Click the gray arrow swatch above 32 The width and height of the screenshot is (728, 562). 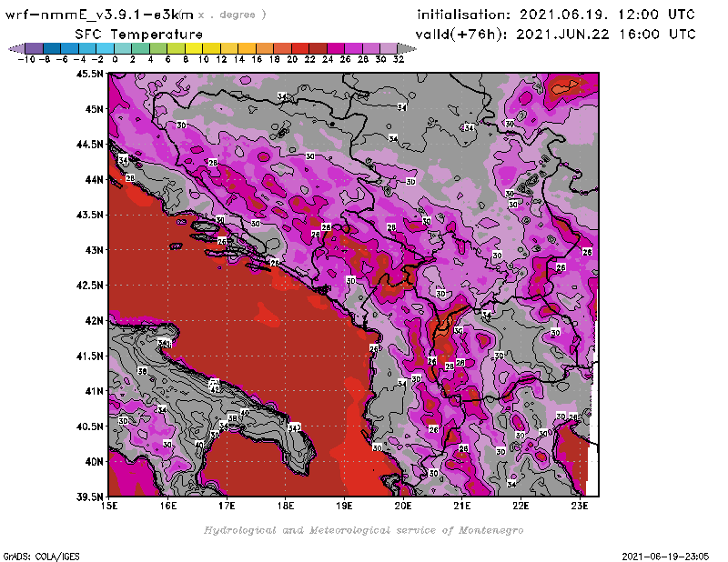[407, 48]
